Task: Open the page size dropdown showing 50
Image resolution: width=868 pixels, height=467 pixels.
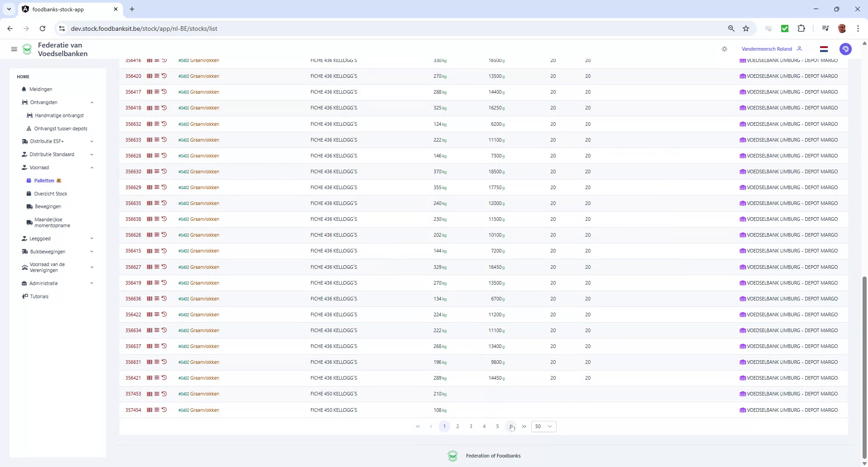Action: [x=543, y=426]
